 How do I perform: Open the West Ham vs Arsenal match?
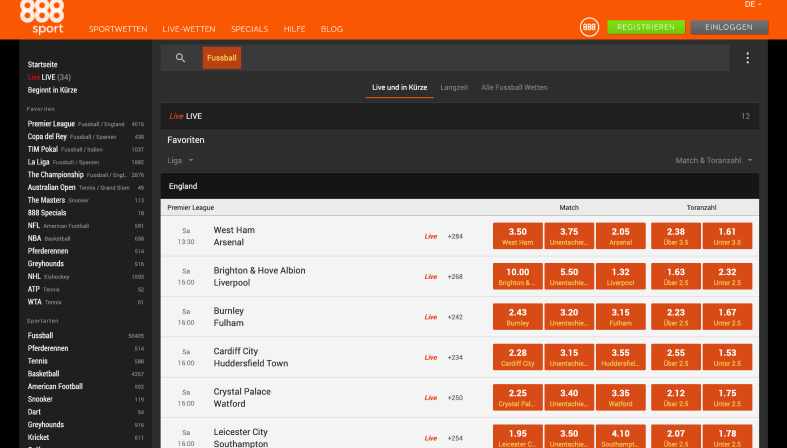coord(234,236)
